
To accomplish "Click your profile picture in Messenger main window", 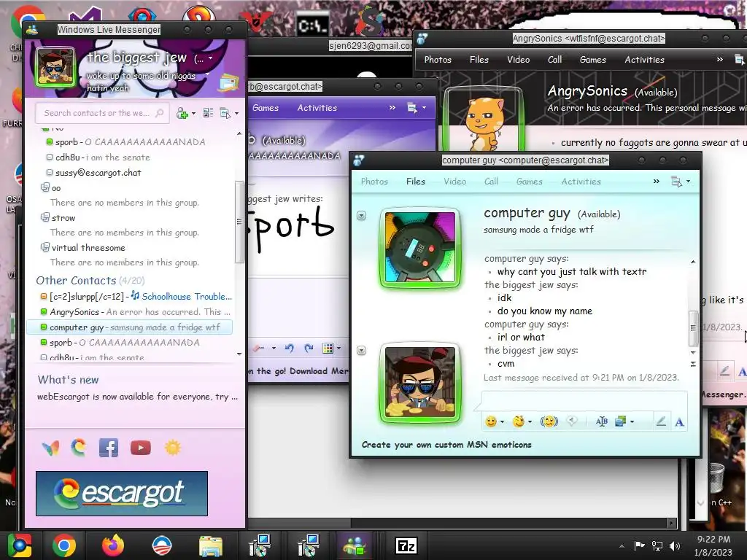I will click(x=55, y=66).
